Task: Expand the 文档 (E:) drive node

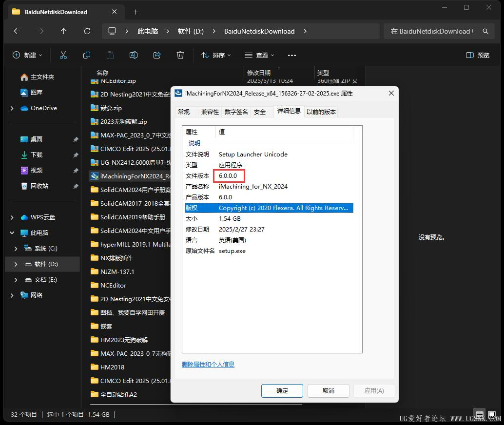Action: click(x=16, y=280)
